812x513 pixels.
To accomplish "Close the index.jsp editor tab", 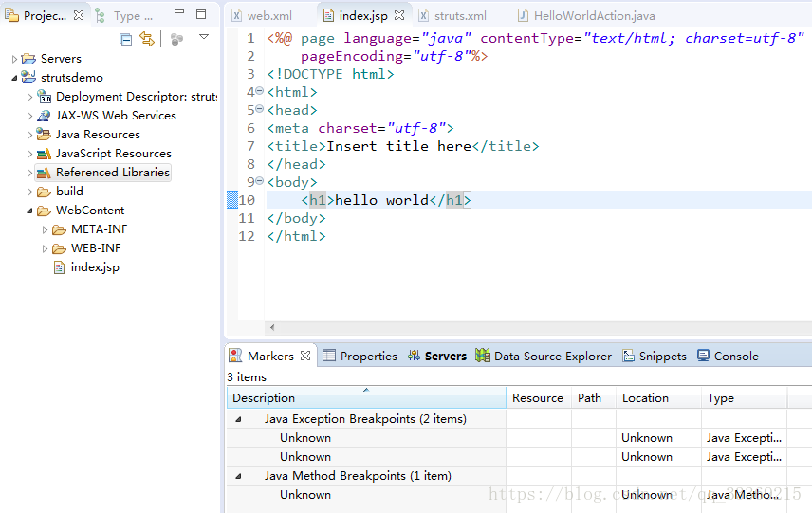I will pyautogui.click(x=399, y=15).
